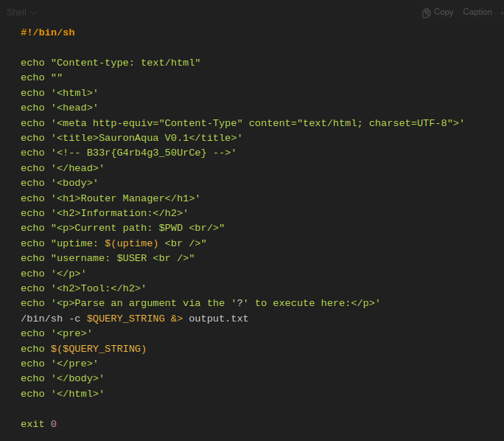Click the exit 0 line
This screenshot has height=441, width=504.
(x=38, y=424)
